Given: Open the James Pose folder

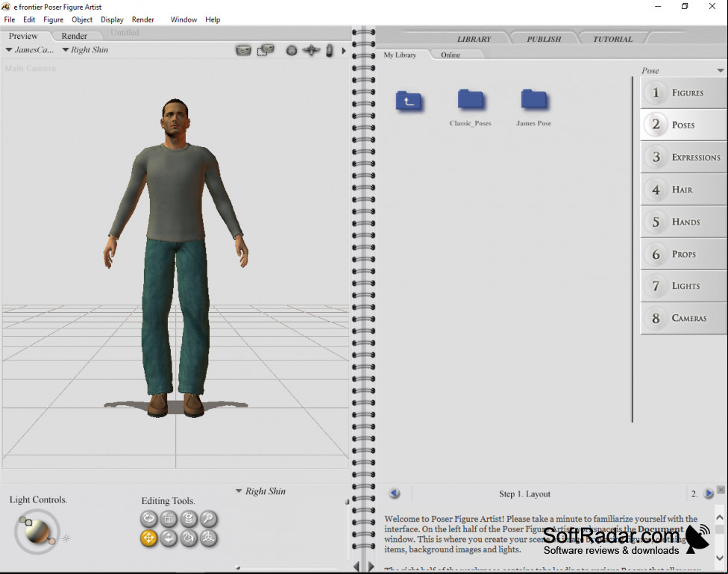Looking at the screenshot, I should [533, 107].
